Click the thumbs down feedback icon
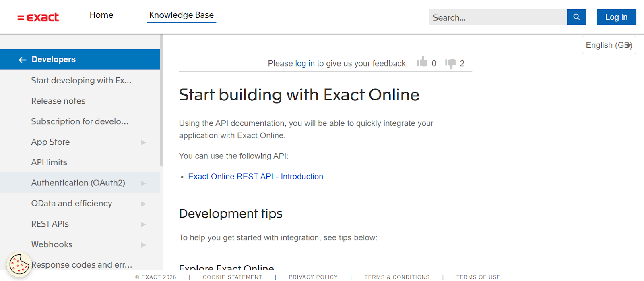644x281 pixels. coord(450,63)
